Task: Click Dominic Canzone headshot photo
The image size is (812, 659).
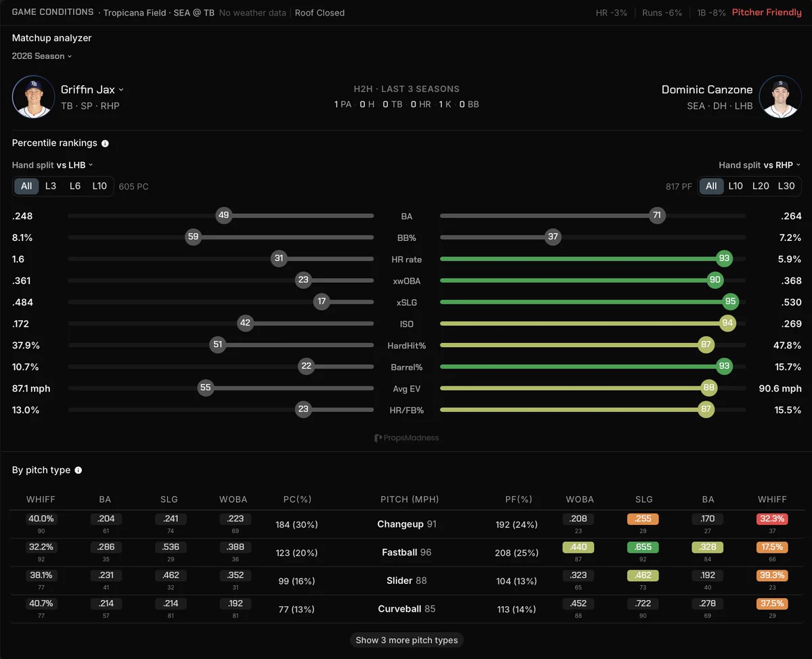Action: pyautogui.click(x=780, y=97)
